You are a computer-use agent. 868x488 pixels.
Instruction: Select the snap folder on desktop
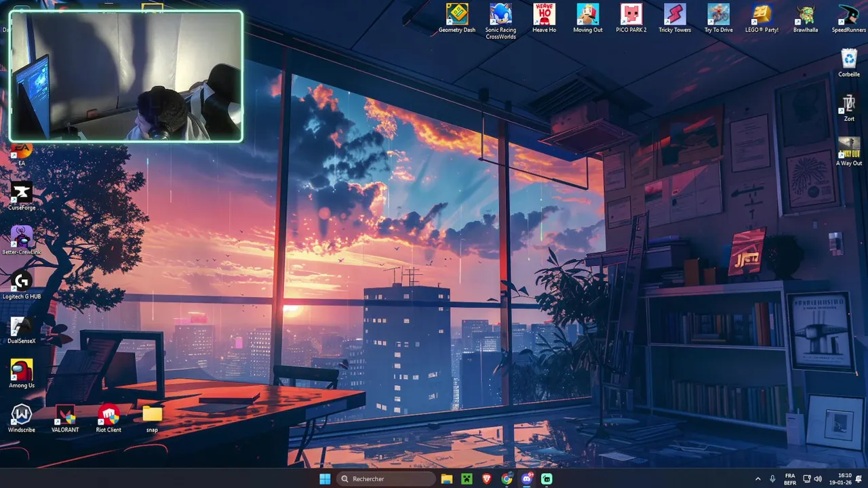(152, 418)
